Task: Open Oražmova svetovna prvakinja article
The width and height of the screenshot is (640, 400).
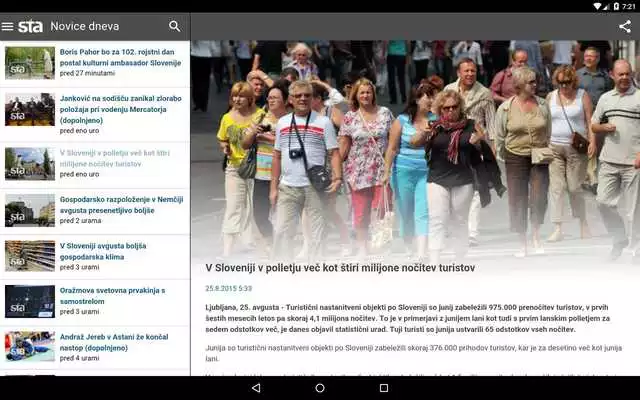Action: coord(95,302)
